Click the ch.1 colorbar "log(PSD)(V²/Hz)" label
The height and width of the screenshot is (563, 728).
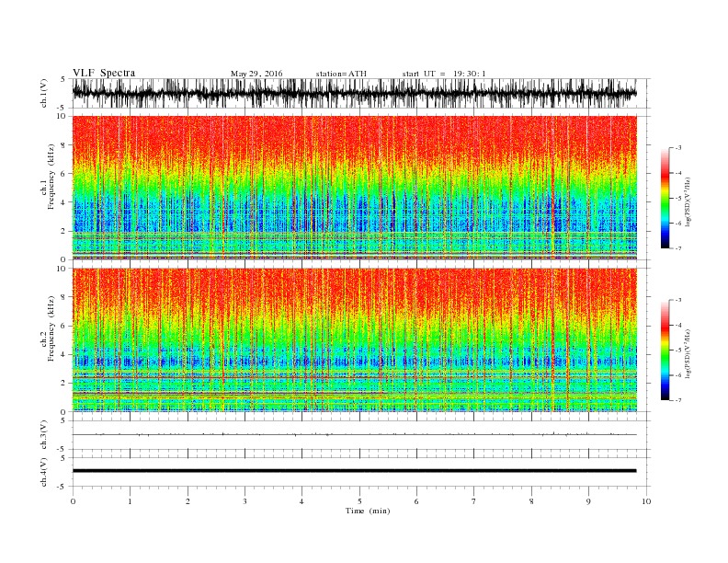[x=689, y=202]
